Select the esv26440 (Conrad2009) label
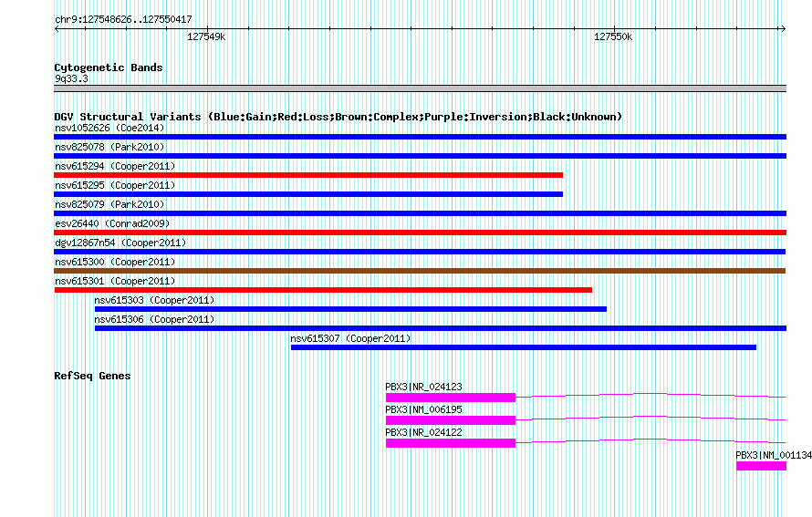Image resolution: width=812 pixels, height=517 pixels. 112,223
